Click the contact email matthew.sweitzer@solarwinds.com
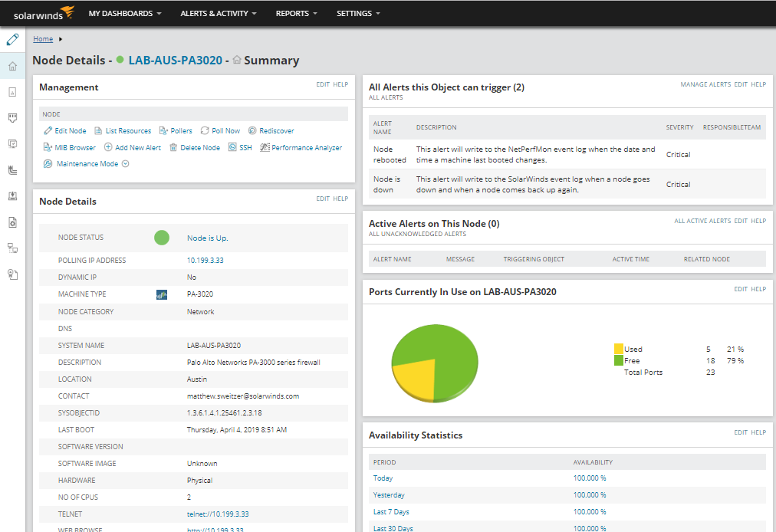 pyautogui.click(x=243, y=396)
